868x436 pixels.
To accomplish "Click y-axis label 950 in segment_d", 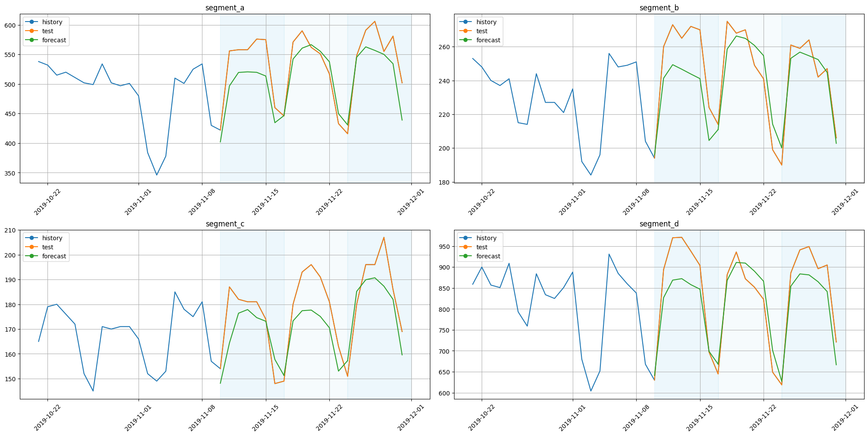I will coord(445,247).
